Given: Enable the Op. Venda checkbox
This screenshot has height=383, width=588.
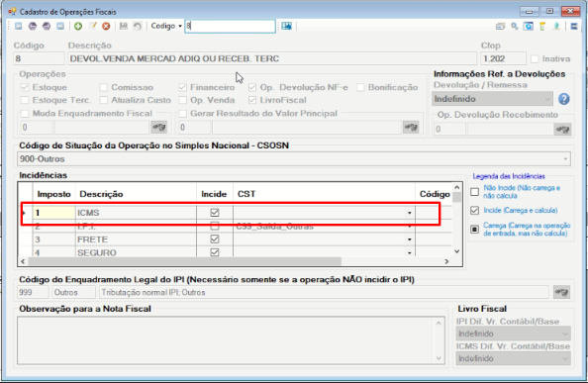Looking at the screenshot, I should tap(182, 100).
